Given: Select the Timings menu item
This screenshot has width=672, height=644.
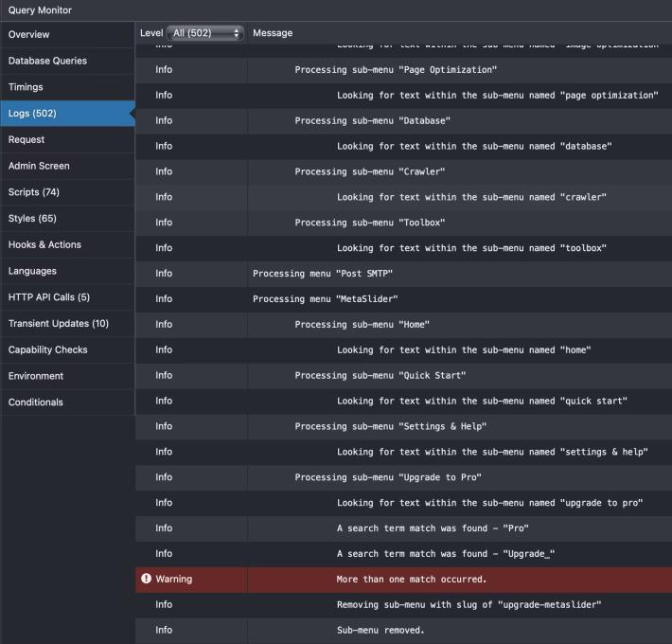Looking at the screenshot, I should point(26,87).
